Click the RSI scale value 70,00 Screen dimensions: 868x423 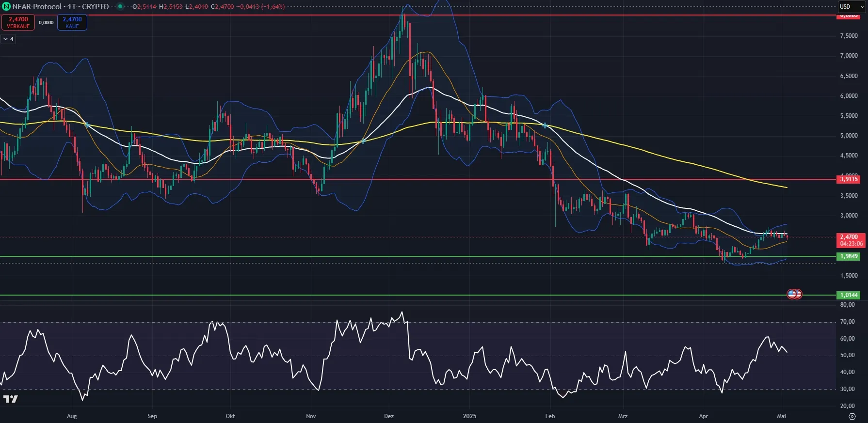pyautogui.click(x=847, y=322)
